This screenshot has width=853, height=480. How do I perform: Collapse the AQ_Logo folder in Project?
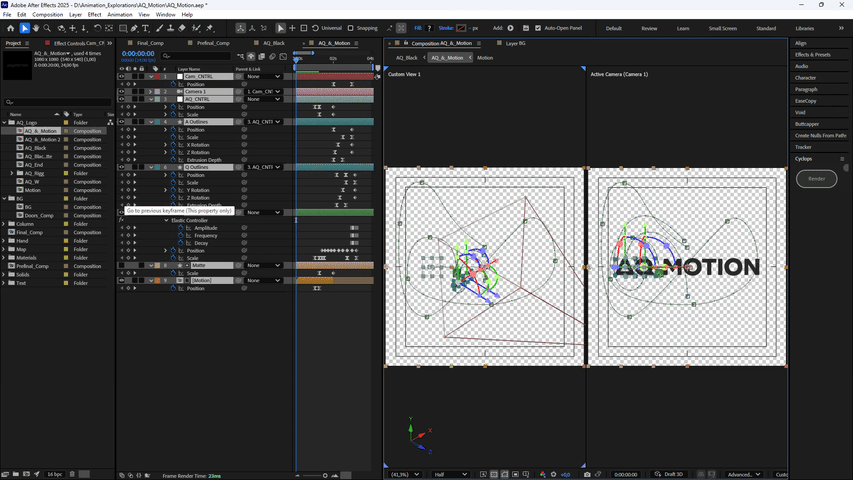click(4, 123)
